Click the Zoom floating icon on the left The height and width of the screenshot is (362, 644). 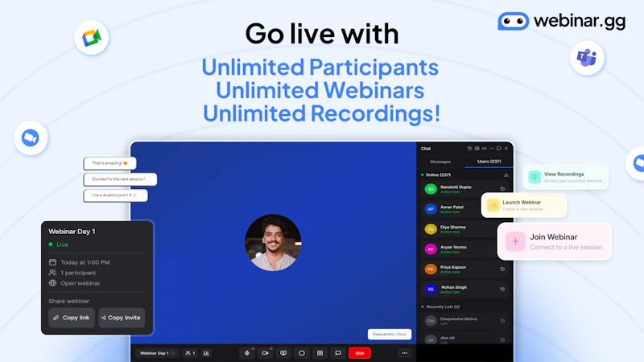pyautogui.click(x=31, y=138)
